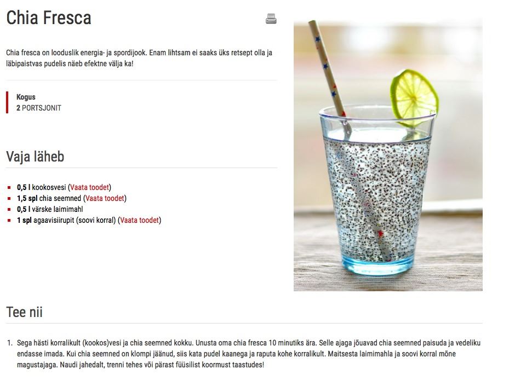Click step 1 instruction text
The height and width of the screenshot is (392, 532).
(249, 354)
